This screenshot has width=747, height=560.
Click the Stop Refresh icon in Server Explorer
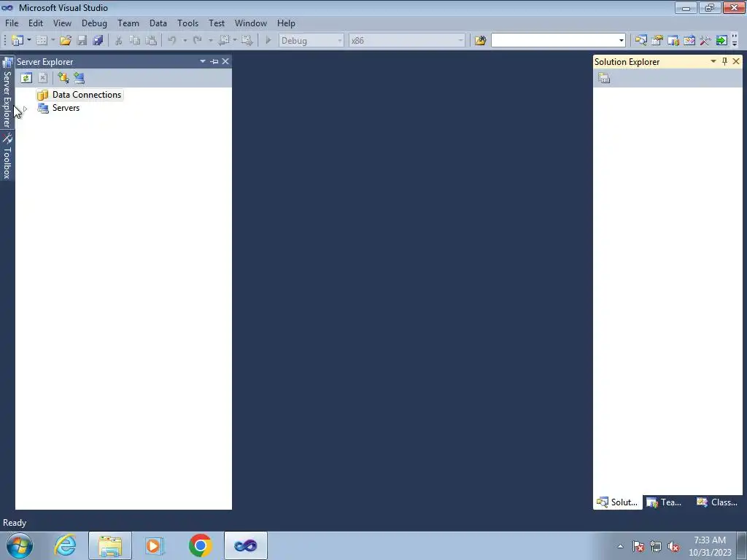click(x=42, y=77)
